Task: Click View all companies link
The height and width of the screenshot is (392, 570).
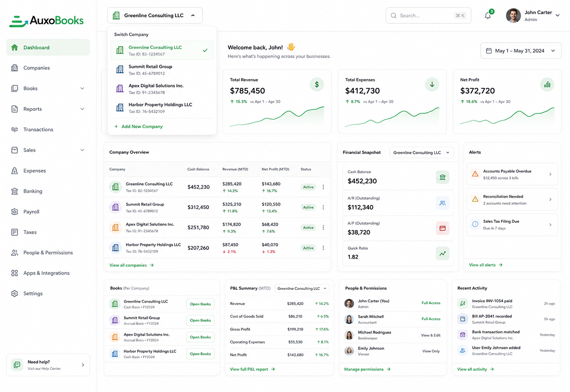Action: [x=131, y=265]
